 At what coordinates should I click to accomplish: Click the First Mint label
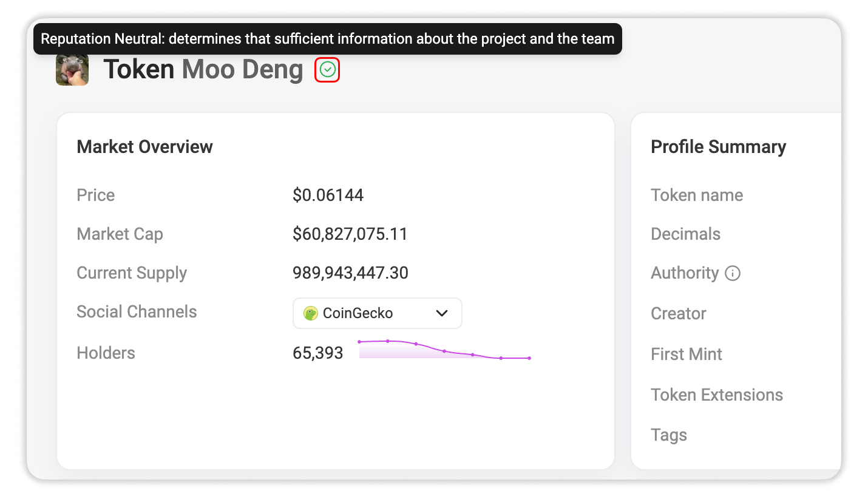[687, 354]
